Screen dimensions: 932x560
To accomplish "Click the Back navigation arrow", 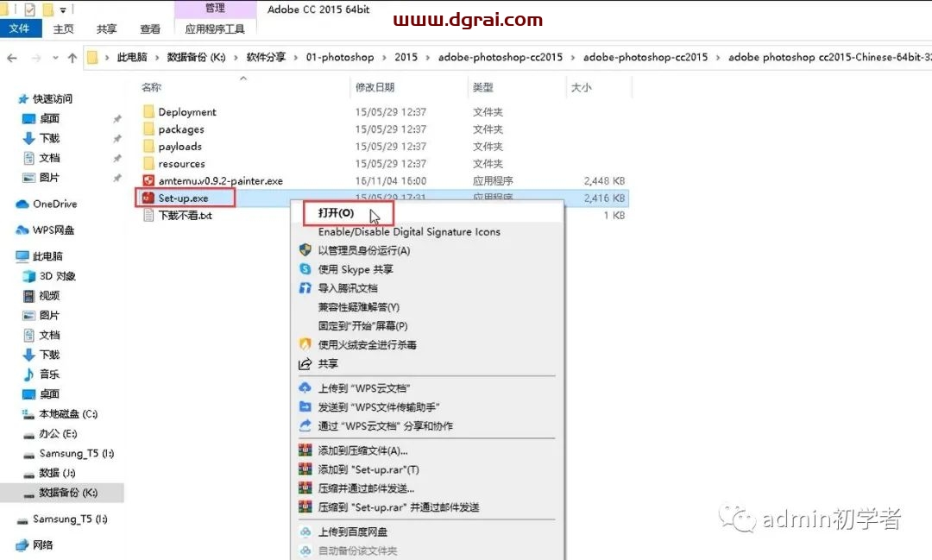I will click(12, 58).
